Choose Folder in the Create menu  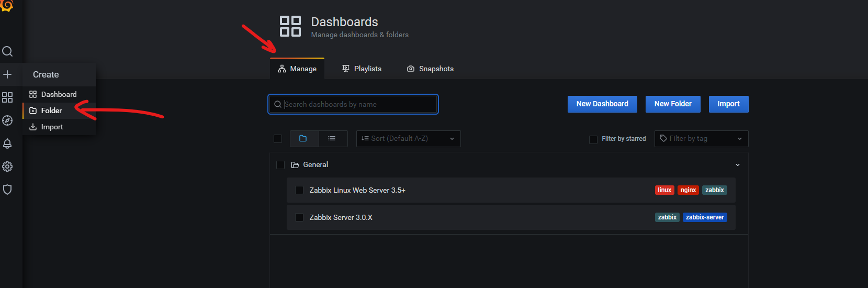point(51,110)
